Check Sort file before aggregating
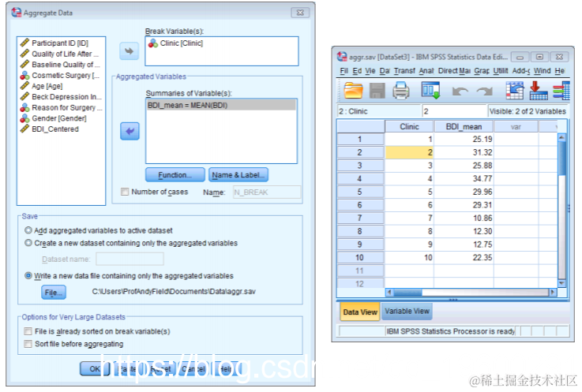Viewport: 582px width, 392px height. 28,344
